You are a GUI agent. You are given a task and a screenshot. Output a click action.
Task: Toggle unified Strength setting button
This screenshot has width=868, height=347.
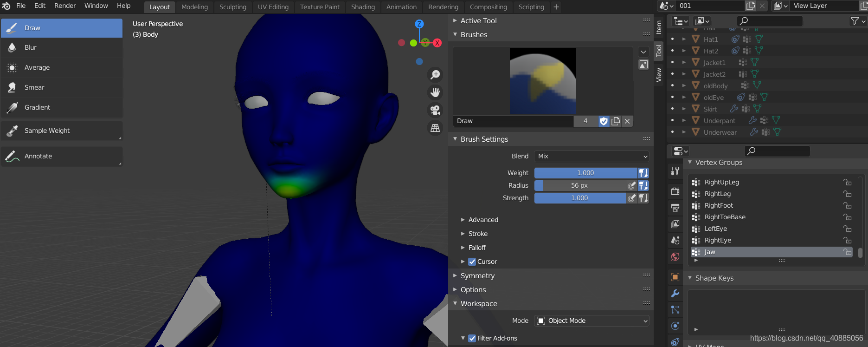(x=643, y=198)
